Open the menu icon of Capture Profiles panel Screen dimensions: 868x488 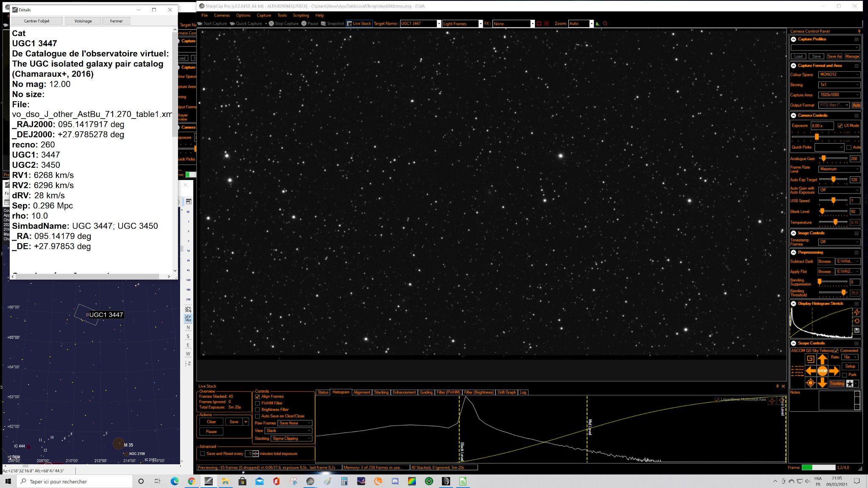(x=857, y=39)
